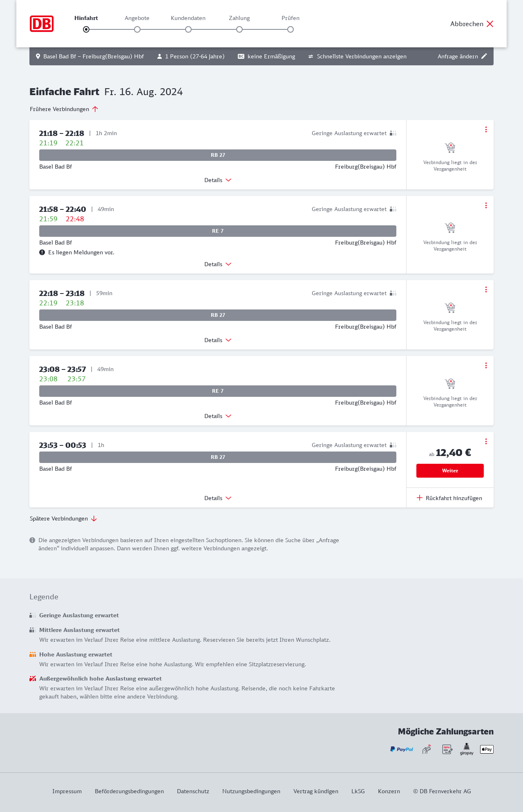Click the giropay payment icon
Viewport: 523px width, 812px height.
467,749
